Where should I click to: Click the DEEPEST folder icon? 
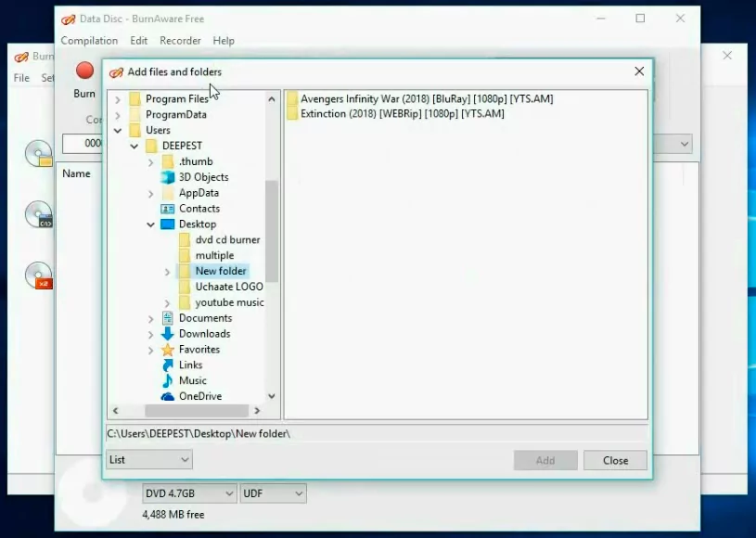pos(151,146)
